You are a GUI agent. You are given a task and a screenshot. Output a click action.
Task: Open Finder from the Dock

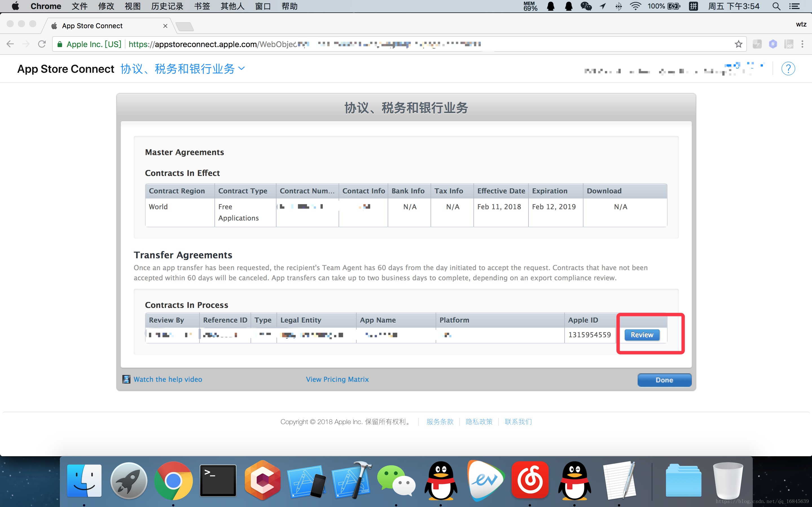84,480
